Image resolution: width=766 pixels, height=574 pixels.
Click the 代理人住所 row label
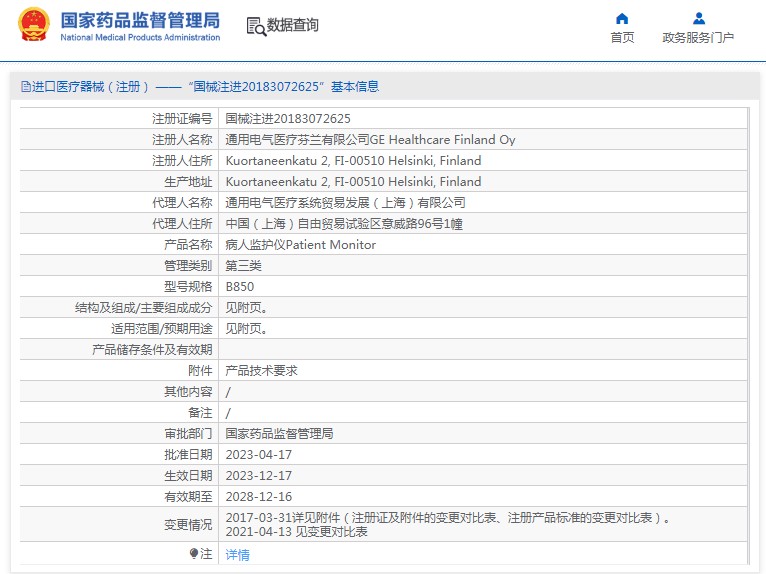(x=182, y=224)
